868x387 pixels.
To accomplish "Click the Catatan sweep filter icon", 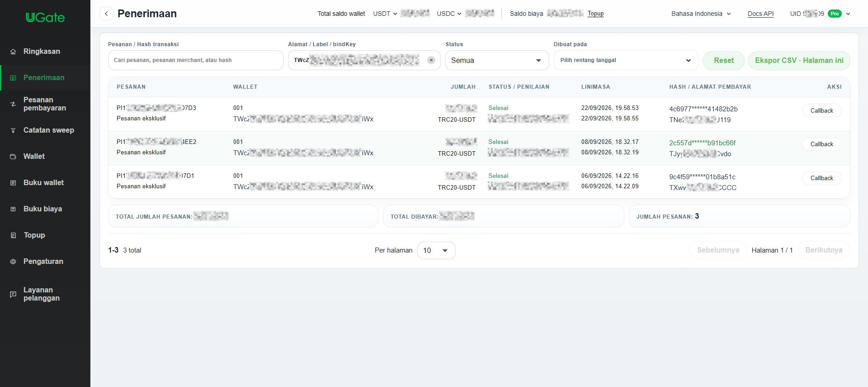I will coord(13,130).
